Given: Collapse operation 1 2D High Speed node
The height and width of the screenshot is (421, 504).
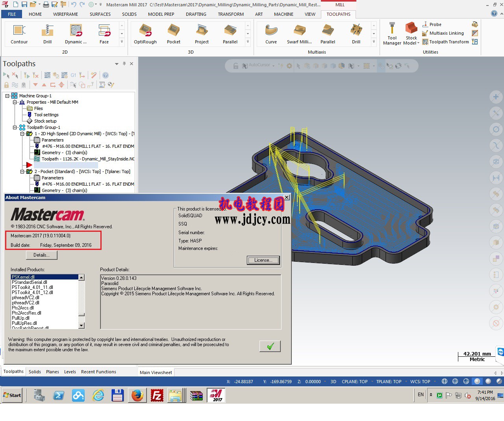Looking at the screenshot, I should tap(22, 134).
